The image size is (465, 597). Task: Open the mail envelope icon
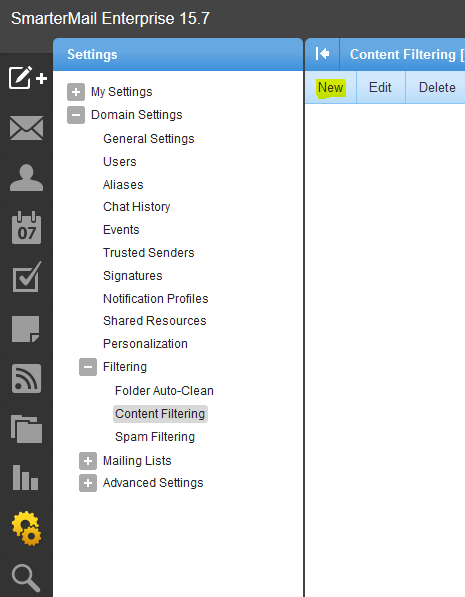pyautogui.click(x=26, y=128)
